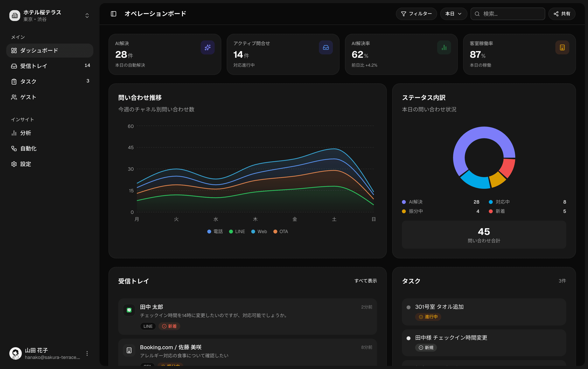Click the inbox icon on the アクティブ問合せ card
This screenshot has width=588, height=369.
point(326,47)
